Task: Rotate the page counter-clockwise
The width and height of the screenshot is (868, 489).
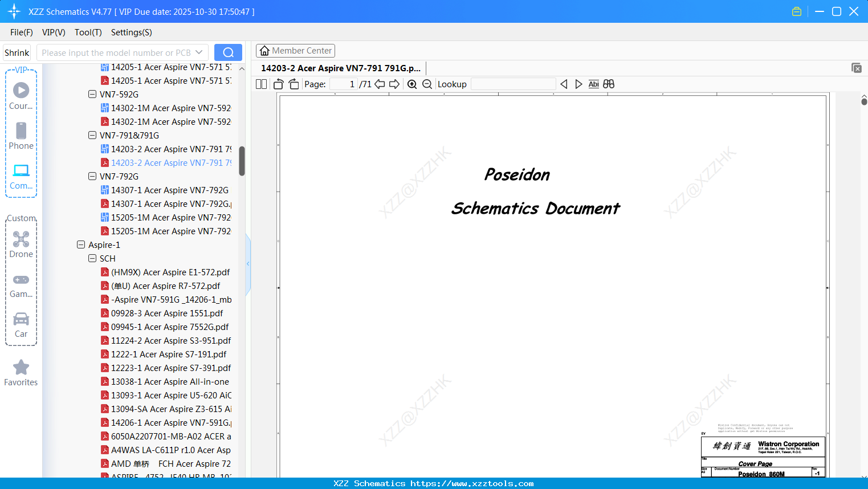Action: pyautogui.click(x=278, y=84)
